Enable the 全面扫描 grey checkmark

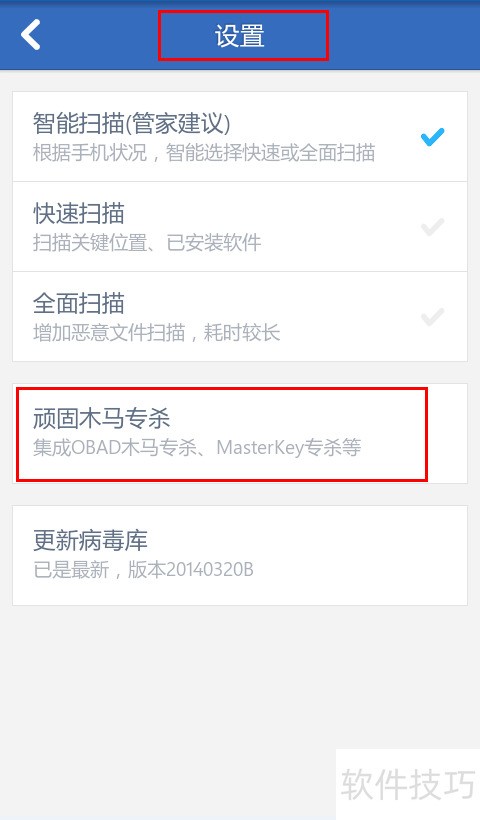432,317
